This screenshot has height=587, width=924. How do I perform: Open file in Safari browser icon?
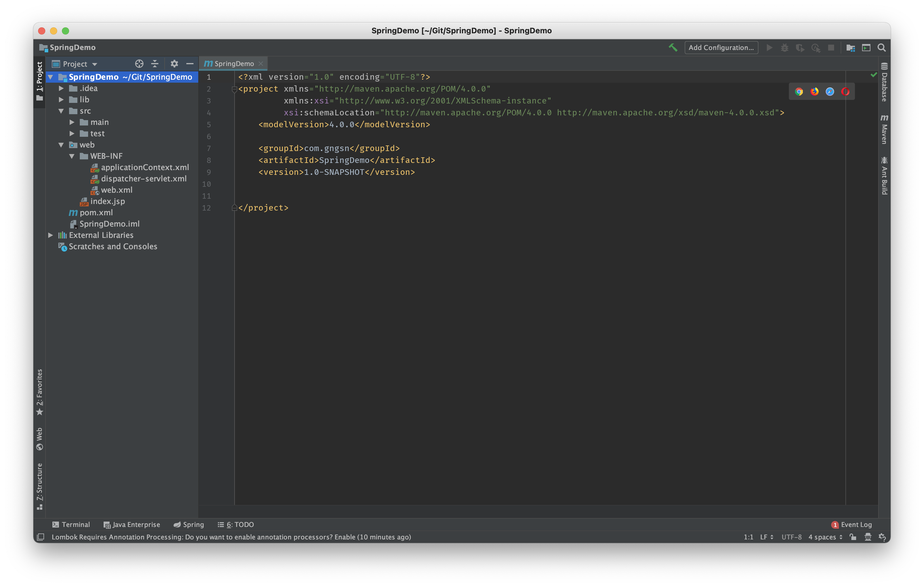pyautogui.click(x=830, y=92)
